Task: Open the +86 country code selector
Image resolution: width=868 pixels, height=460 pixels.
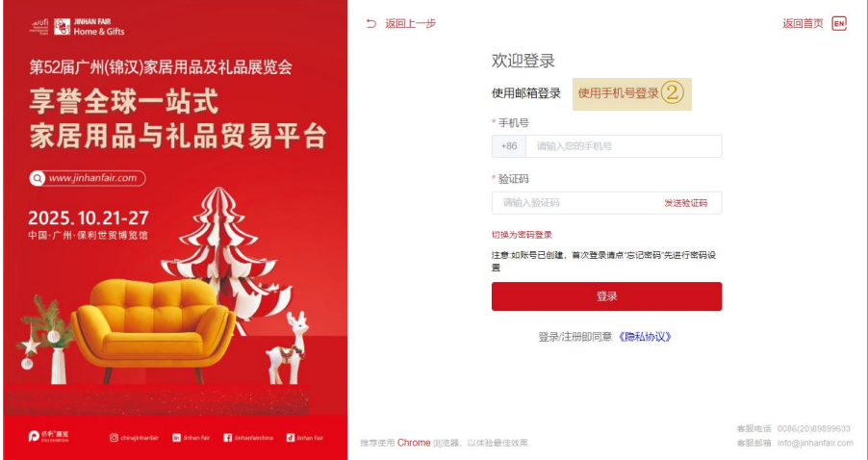Action: coord(509,146)
